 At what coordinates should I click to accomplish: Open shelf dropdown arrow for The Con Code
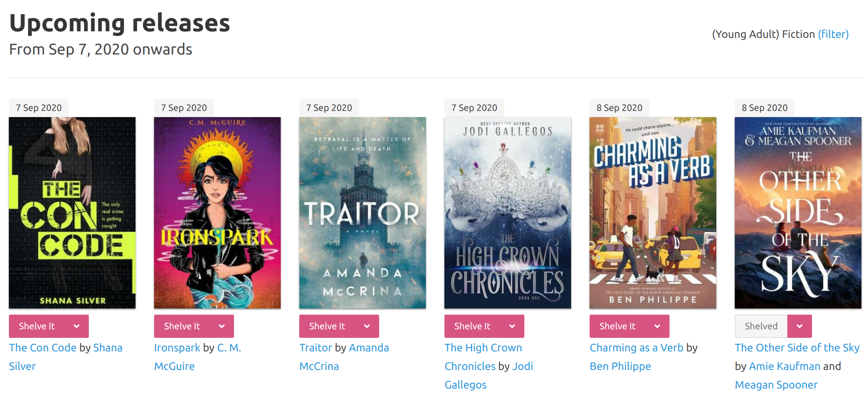(x=76, y=326)
